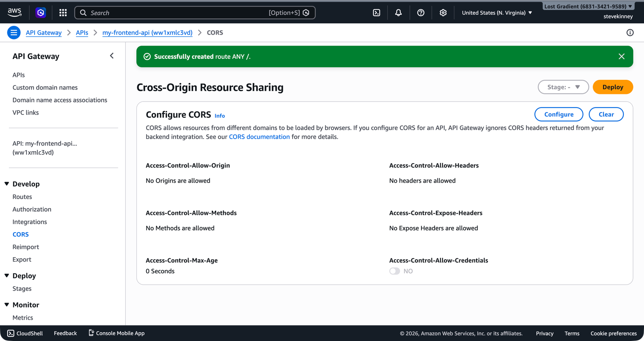Click the API my-frontend-api sidebar label
This screenshot has height=341, width=644.
point(45,148)
